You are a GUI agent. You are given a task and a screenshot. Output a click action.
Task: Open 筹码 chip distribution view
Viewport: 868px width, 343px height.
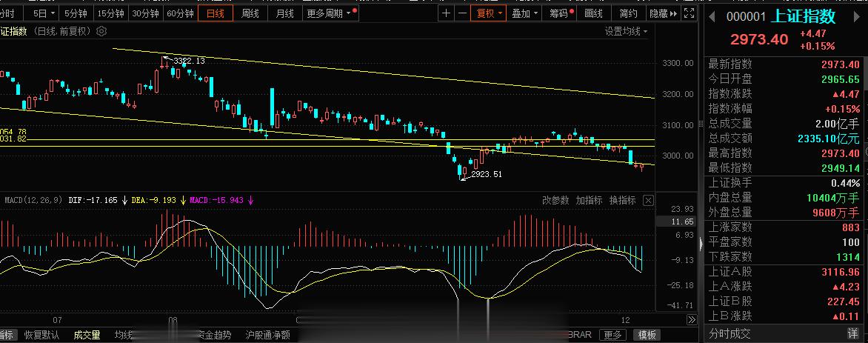[x=559, y=13]
